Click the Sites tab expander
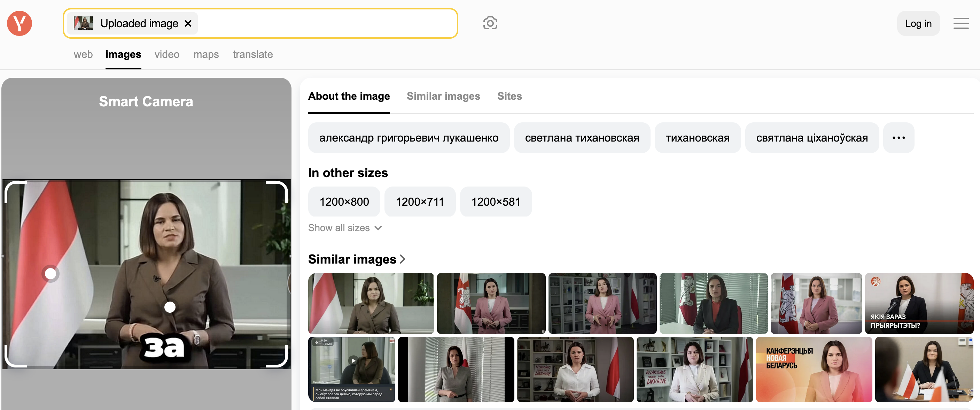Image resolution: width=980 pixels, height=410 pixels. click(510, 96)
